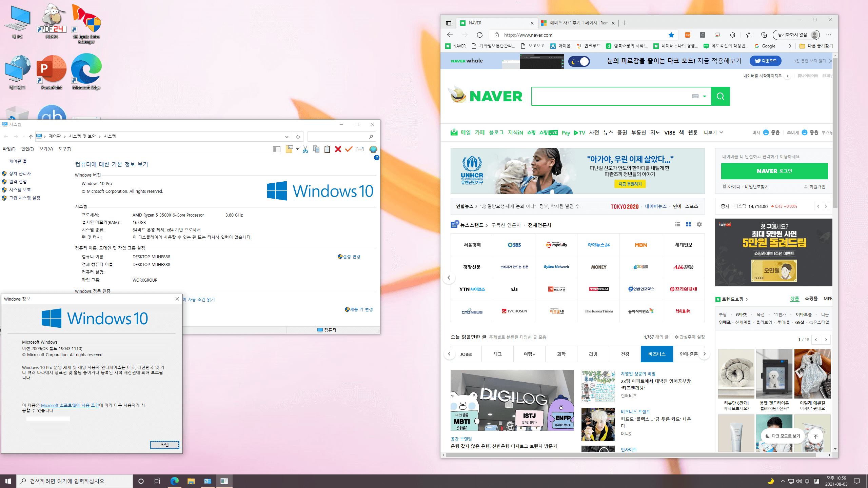Screen dimensions: 868x488
Task: Click the 다크 모드로 보기 dark mode toggle
Action: 783,436
